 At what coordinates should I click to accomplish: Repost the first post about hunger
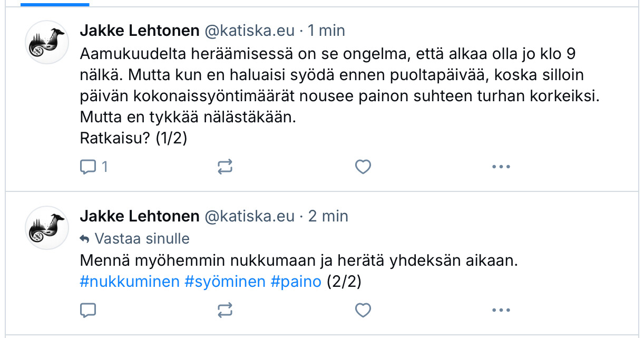tap(225, 167)
